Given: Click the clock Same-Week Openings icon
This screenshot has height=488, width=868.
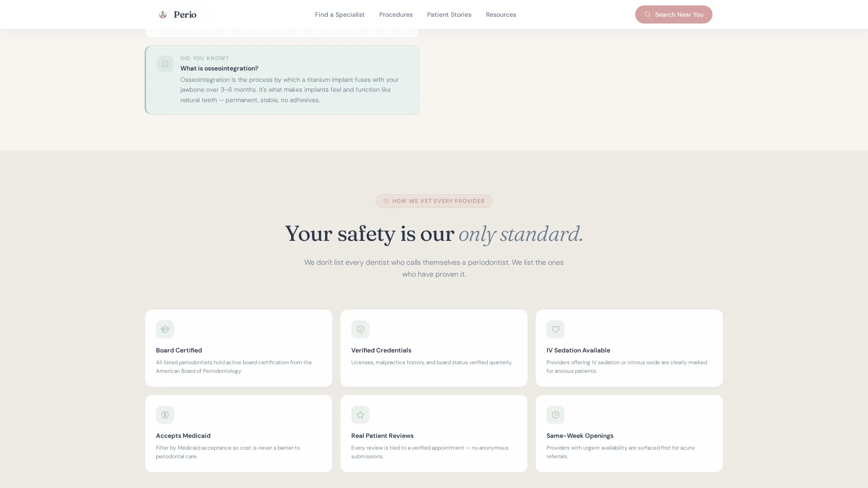Looking at the screenshot, I should pos(556,415).
